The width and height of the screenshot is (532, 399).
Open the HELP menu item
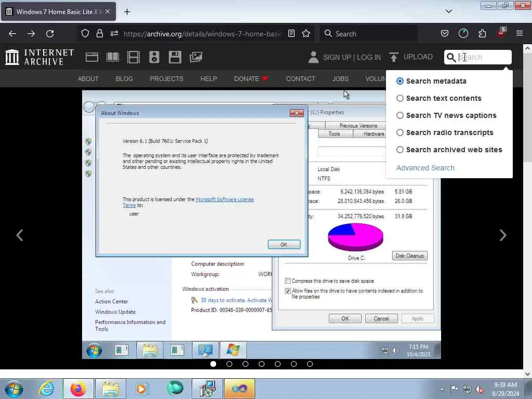(x=209, y=79)
